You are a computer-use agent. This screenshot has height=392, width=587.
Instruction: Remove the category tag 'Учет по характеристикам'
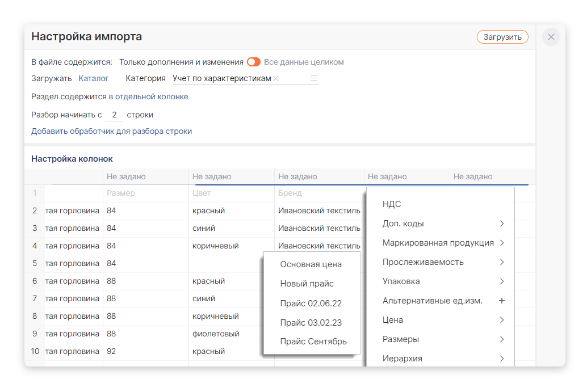point(276,79)
